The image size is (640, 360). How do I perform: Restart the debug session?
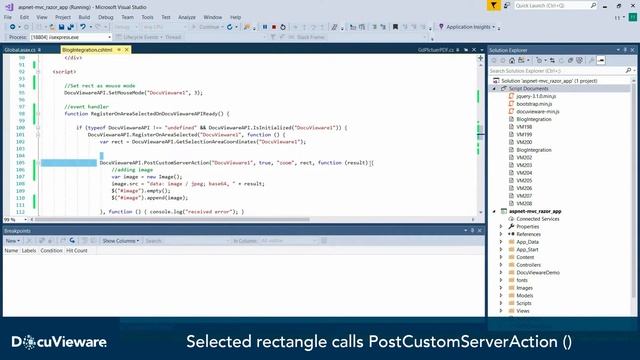pos(283,27)
